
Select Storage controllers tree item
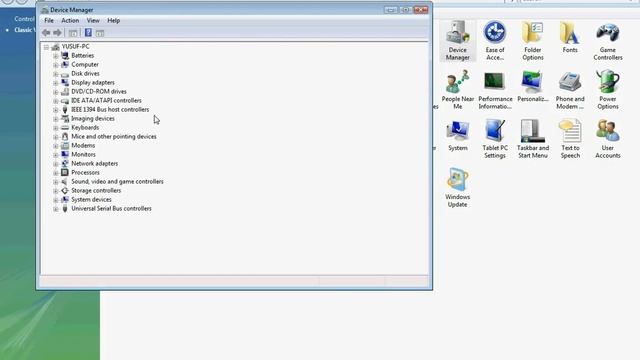96,190
